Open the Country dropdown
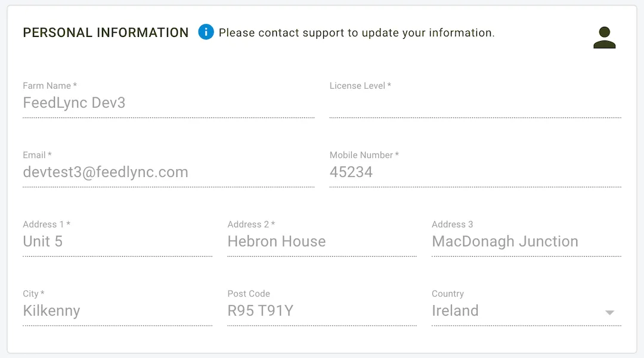This screenshot has width=644, height=358. (525, 310)
